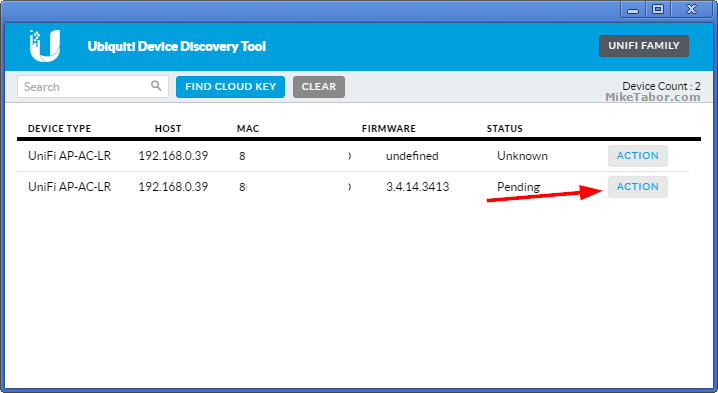Open ACTION for the Pending status device
Viewport: 718px width, 393px height.
[x=638, y=187]
